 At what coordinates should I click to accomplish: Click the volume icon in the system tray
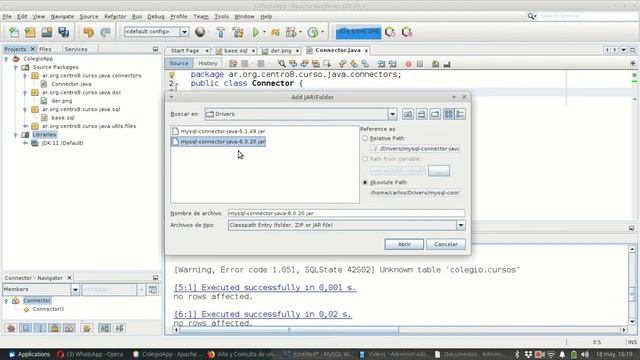(585, 354)
